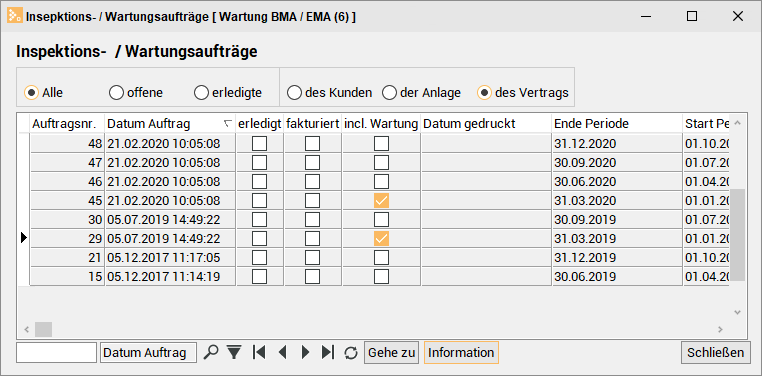Click the 'Schließen' button
This screenshot has height=376, width=762.
(715, 353)
